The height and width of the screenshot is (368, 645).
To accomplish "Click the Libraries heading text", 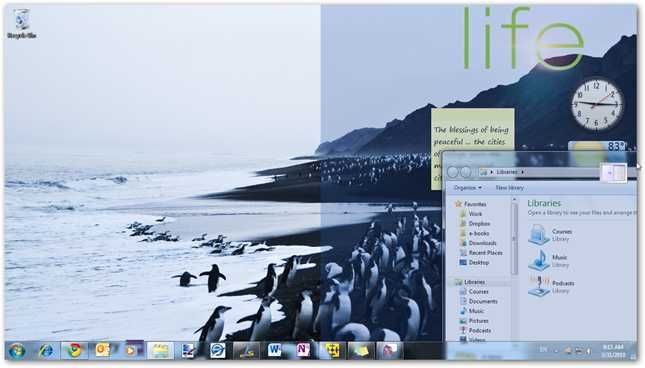I will point(544,203).
